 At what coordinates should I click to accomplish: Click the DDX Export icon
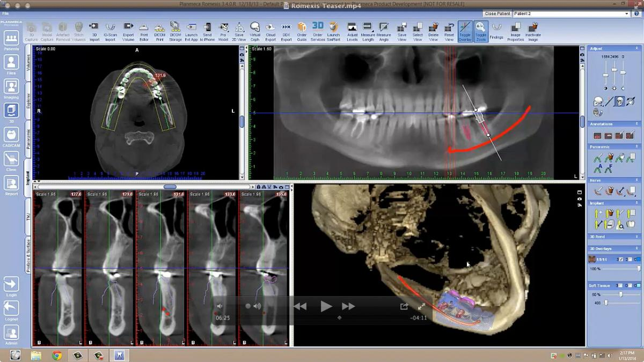click(286, 32)
